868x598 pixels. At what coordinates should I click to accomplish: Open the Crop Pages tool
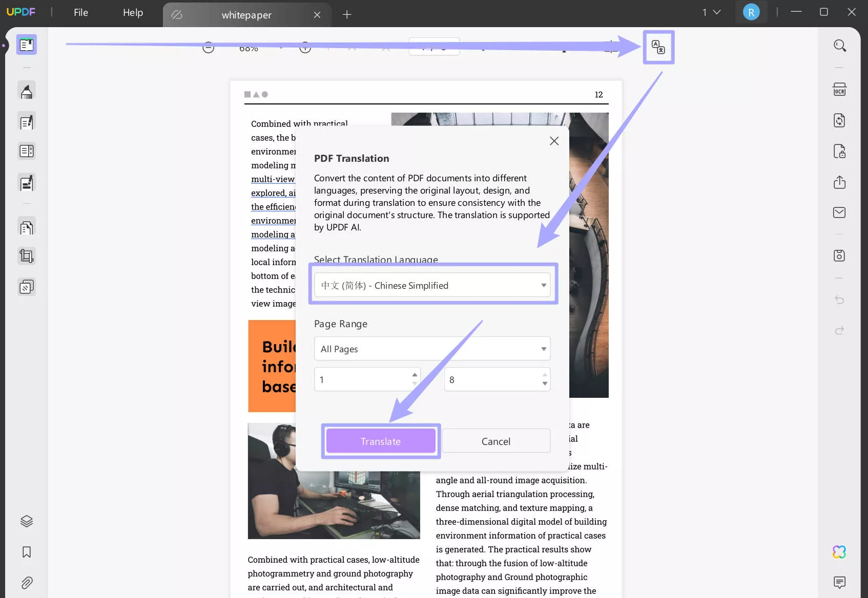coord(26,256)
